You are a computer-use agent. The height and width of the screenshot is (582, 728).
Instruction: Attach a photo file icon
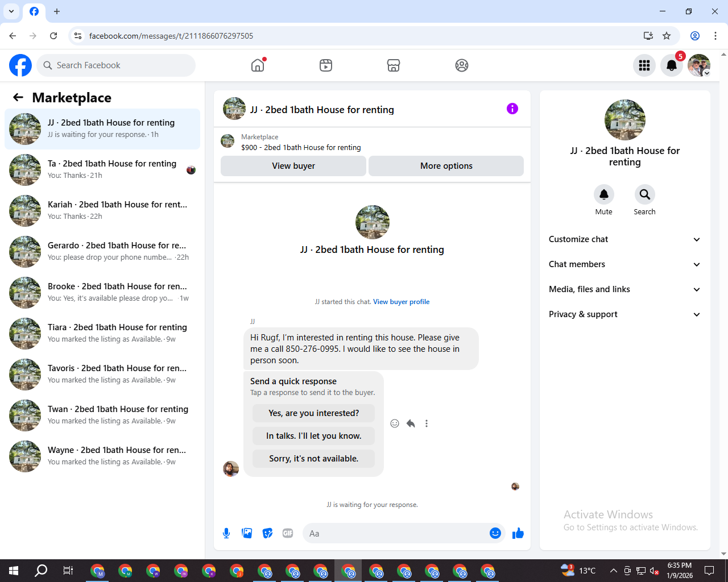pos(247,533)
